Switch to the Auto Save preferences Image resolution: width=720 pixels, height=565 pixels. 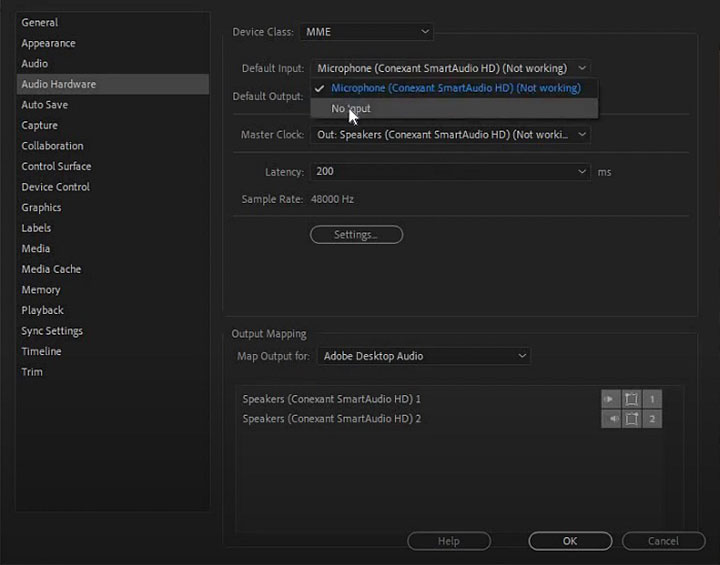45,105
